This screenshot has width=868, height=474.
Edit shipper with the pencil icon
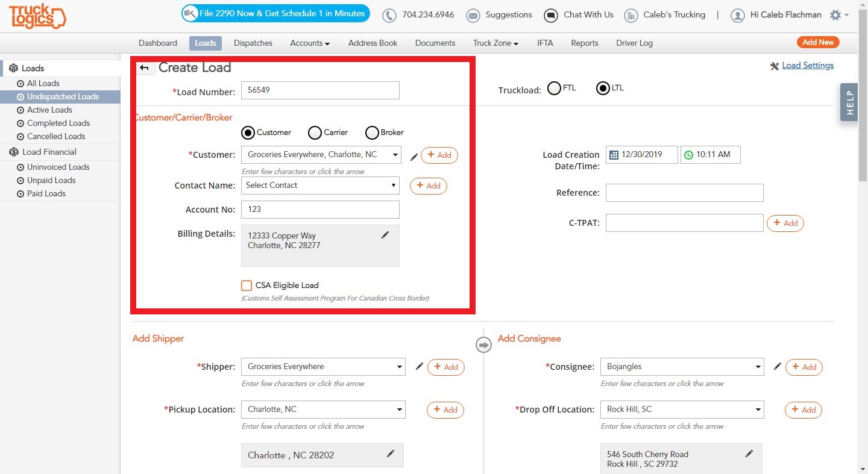point(420,366)
